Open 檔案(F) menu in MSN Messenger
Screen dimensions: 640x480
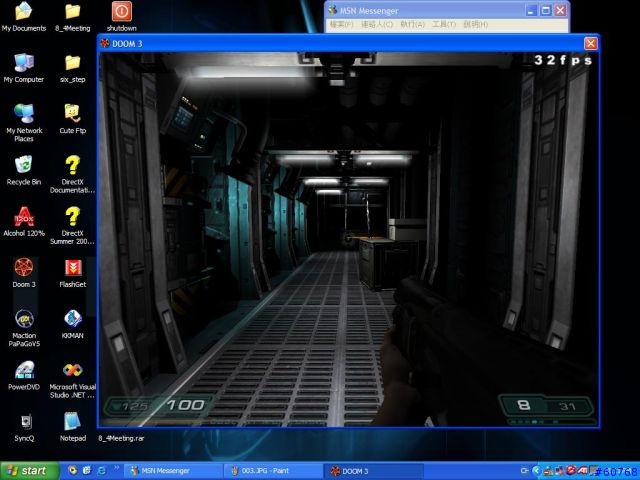(x=341, y=24)
